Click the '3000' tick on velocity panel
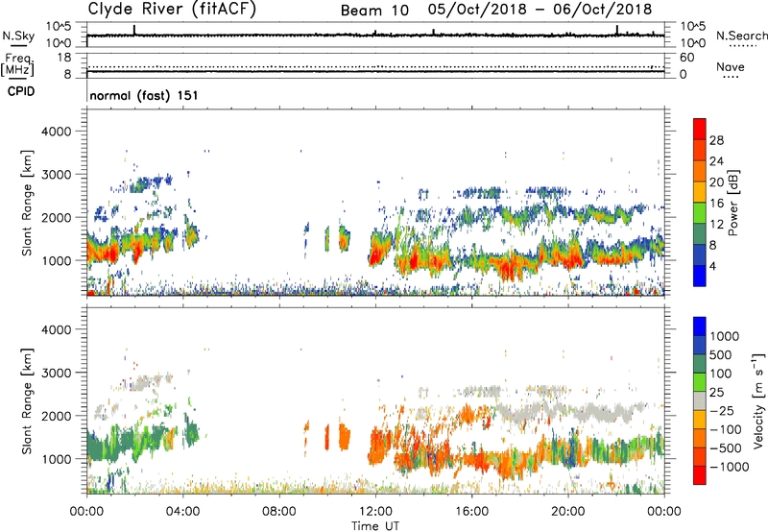Viewport: 768px width, 532px height. [x=56, y=373]
